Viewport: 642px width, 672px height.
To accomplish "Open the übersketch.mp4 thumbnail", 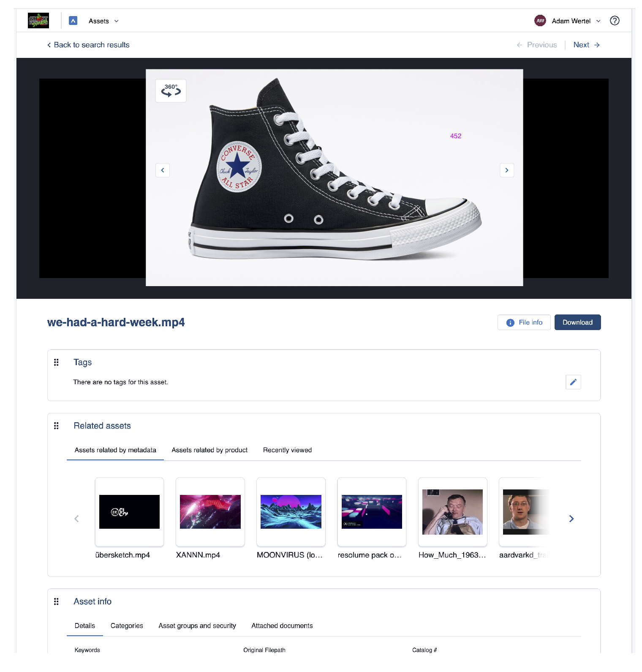I will [129, 512].
